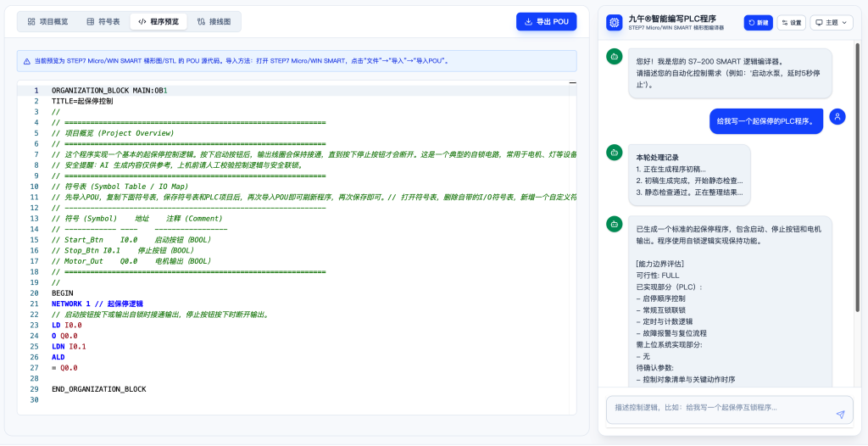Viewport: 868px width, 446px height.
Task: Click the user avatar icon beside the blue message
Action: coord(837,117)
